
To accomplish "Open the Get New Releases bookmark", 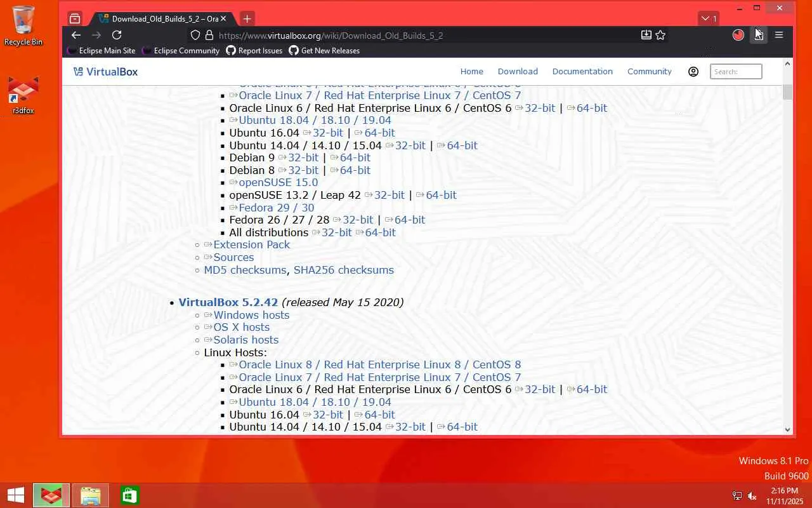I will (324, 51).
